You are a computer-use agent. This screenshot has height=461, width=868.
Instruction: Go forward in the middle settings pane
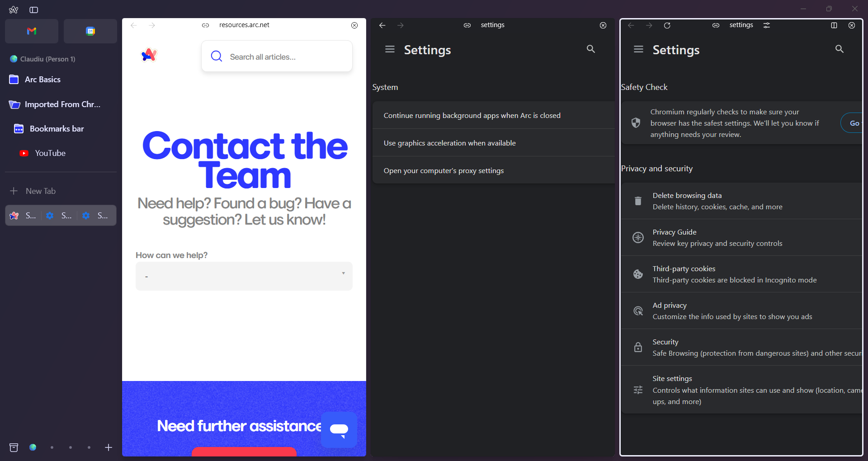click(x=401, y=25)
